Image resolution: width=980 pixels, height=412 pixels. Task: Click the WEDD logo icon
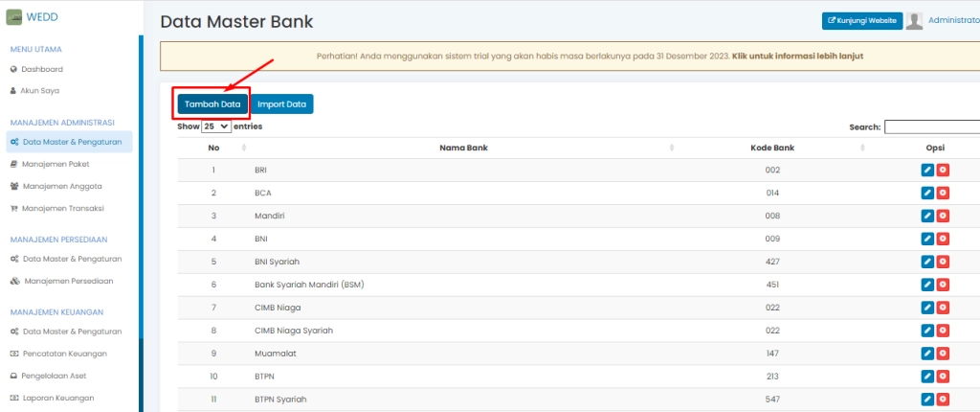click(x=14, y=17)
